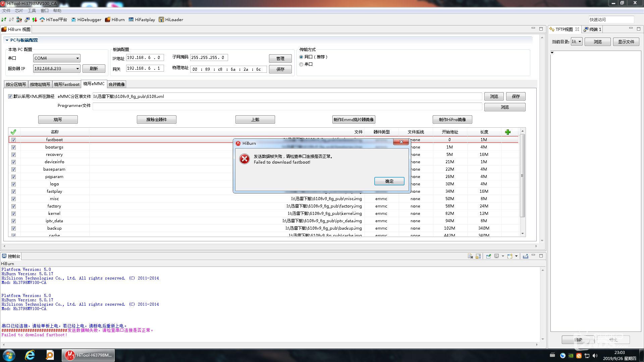This screenshot has width=644, height=362.
Task: Open the HiLoader tool
Action: (x=171, y=19)
